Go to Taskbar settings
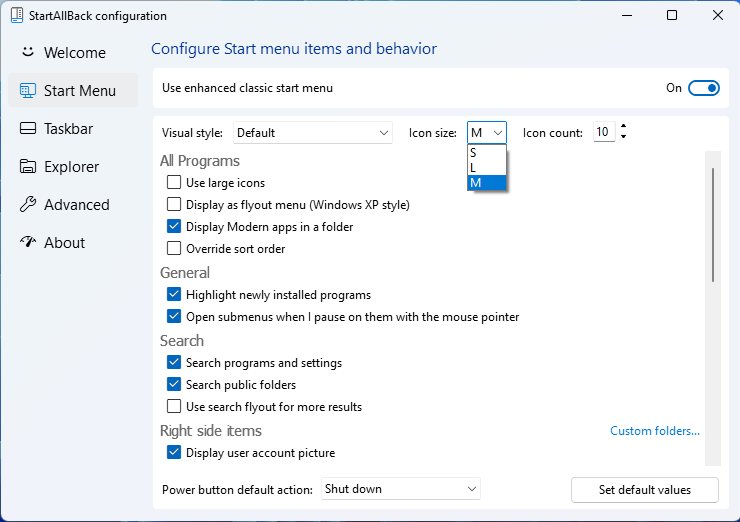 [73, 128]
